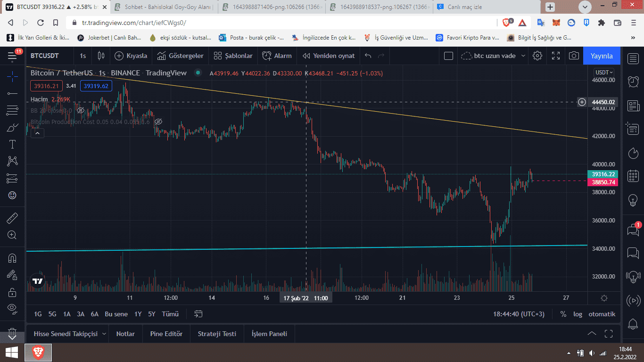Activate the zoom in tool

12,235
